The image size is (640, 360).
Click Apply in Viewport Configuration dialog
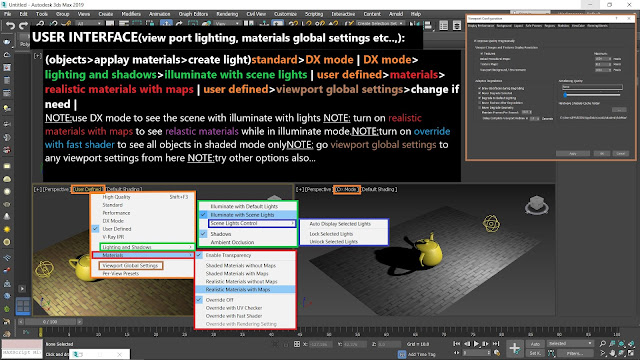pyautogui.click(x=573, y=153)
